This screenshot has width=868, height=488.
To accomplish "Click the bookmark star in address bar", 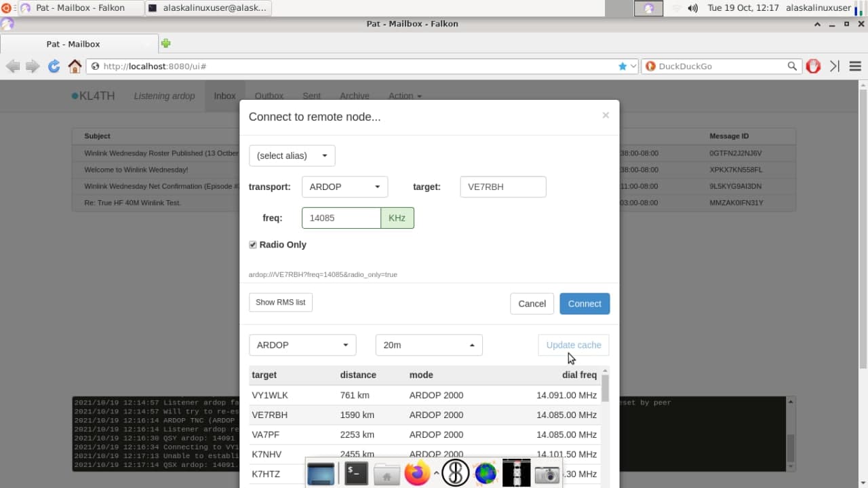I will click(x=623, y=67).
